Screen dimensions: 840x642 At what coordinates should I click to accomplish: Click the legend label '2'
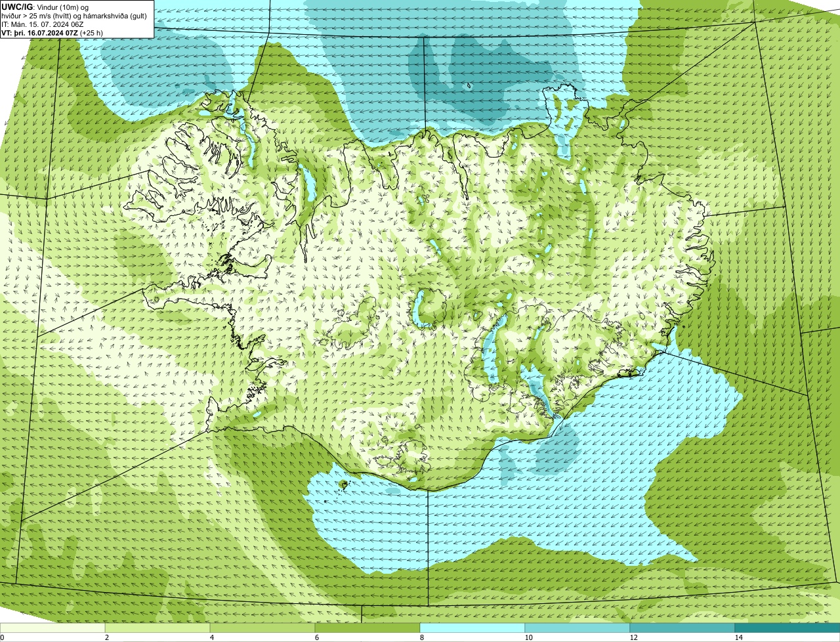(106, 637)
